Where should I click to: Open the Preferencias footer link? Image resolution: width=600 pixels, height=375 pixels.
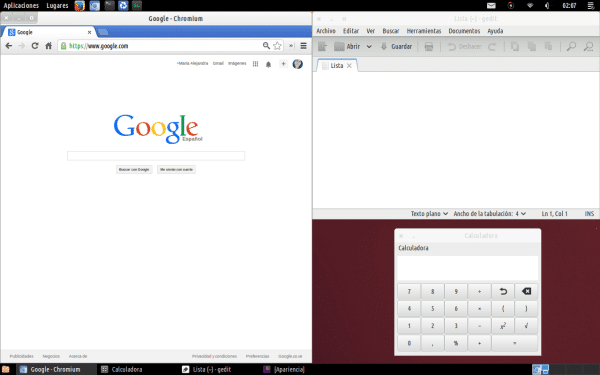(258, 356)
